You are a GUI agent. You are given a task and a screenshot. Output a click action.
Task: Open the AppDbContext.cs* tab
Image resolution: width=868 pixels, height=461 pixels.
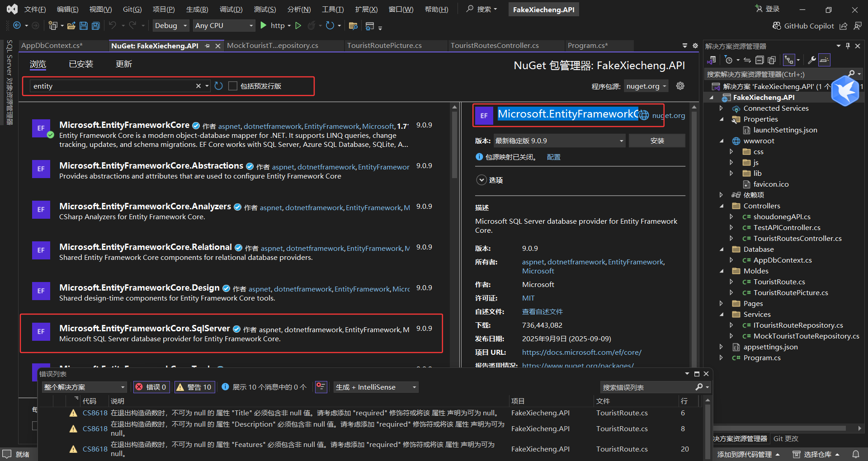click(52, 46)
